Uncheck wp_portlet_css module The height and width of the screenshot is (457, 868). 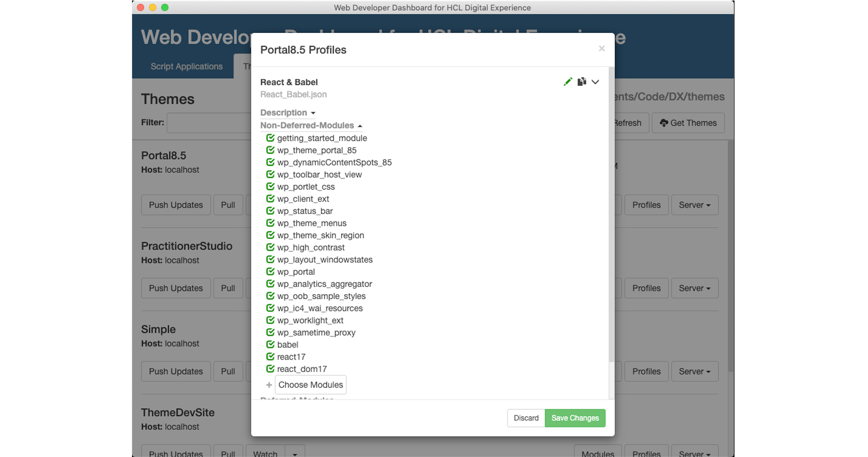point(271,187)
